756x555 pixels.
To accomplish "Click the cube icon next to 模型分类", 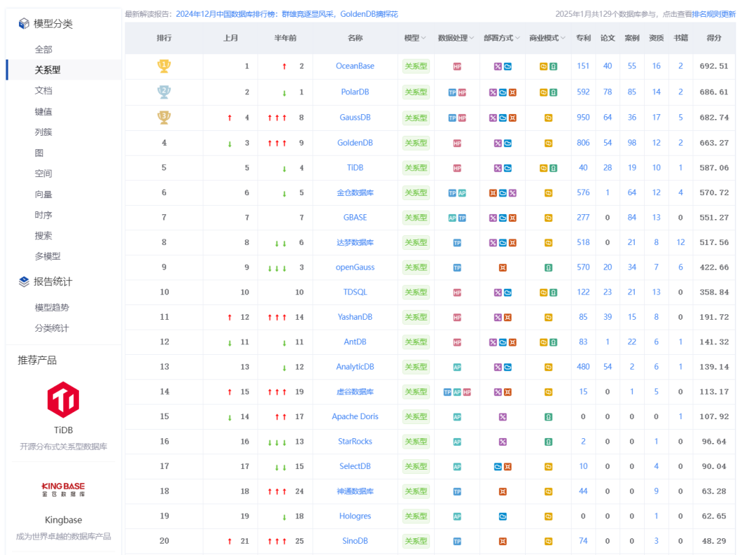I will (x=24, y=24).
